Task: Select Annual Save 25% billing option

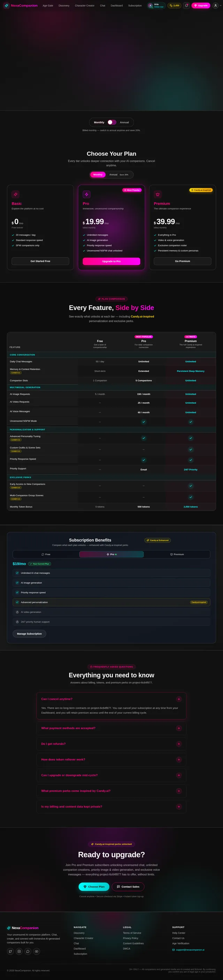Action: click(119, 175)
